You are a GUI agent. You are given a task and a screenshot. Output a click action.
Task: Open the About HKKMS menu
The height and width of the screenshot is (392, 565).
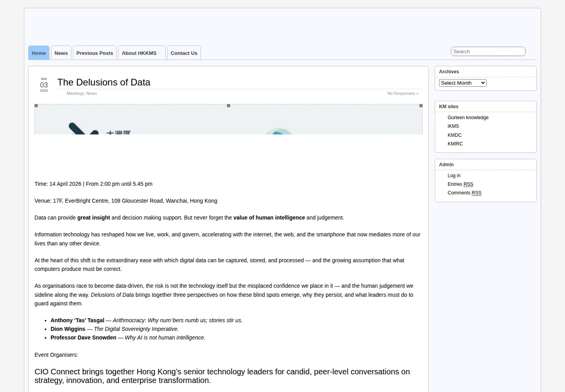(142, 53)
